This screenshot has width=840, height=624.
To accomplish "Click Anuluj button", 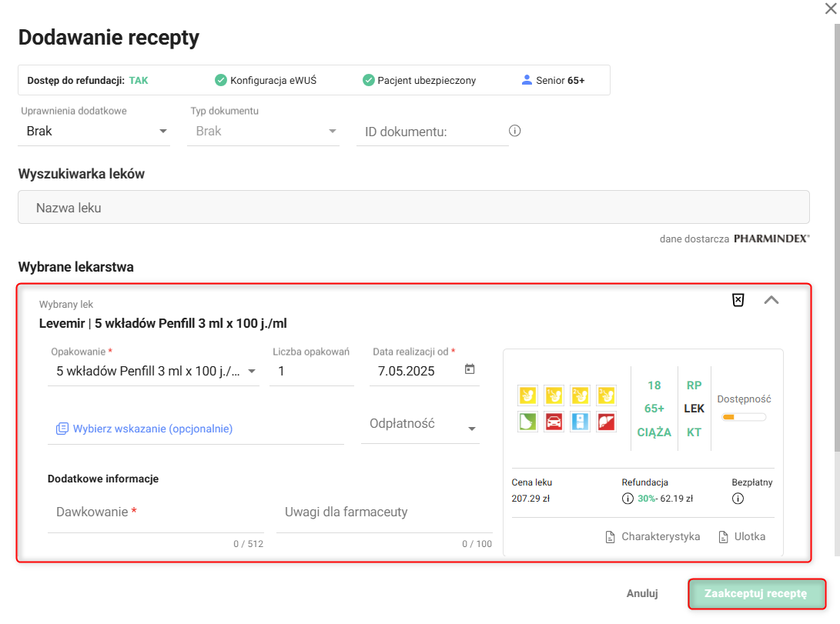I will tap(642, 593).
